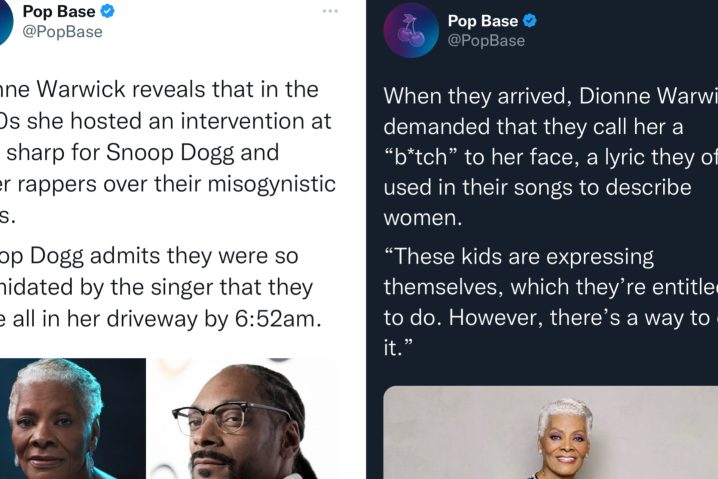Click the verified badge on the dark tweet
Image resolution: width=718 pixels, height=479 pixels.
click(530, 21)
